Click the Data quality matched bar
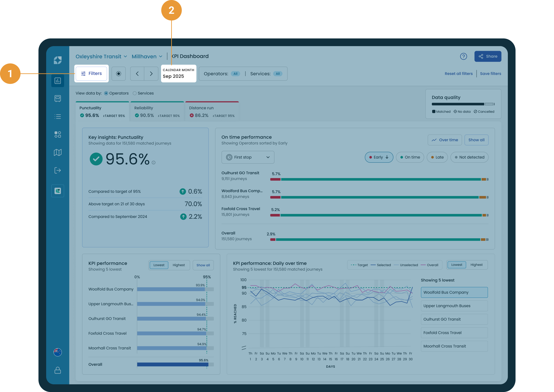Viewport: 554px width, 392px height. pyautogui.click(x=458, y=104)
